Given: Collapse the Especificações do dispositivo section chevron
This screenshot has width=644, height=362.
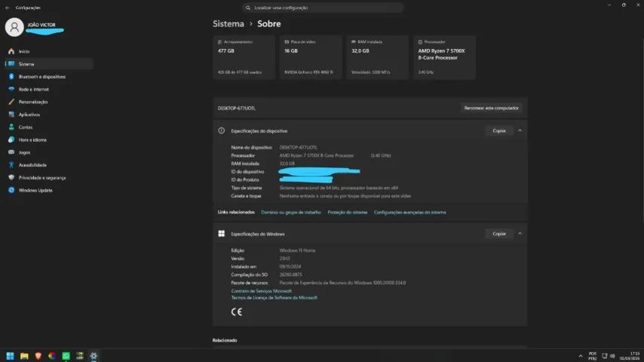Looking at the screenshot, I should coord(520,130).
